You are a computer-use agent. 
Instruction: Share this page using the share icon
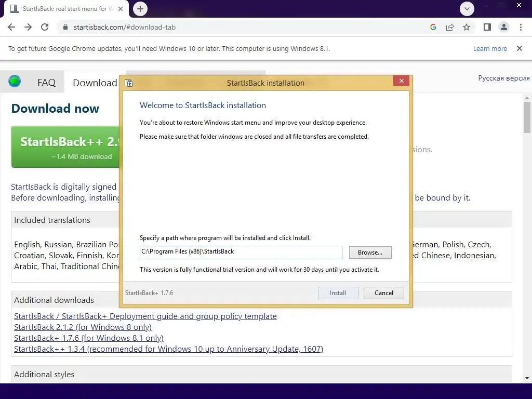[450, 27]
